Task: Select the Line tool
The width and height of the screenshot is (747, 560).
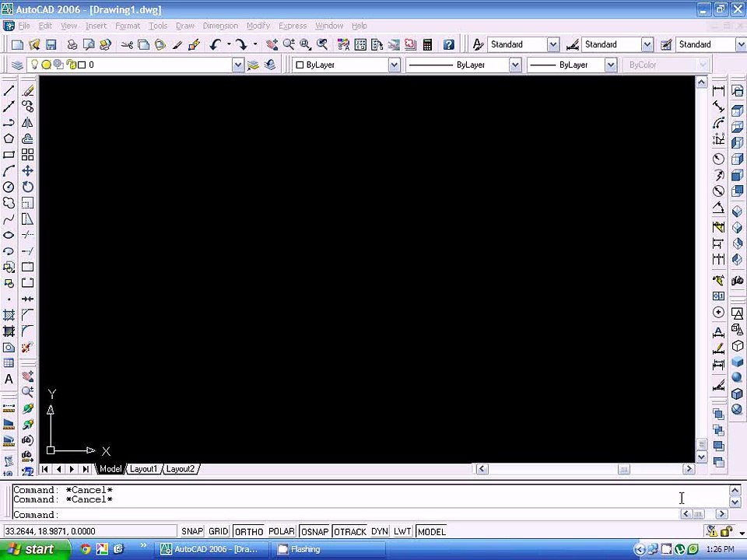Action: [9, 90]
